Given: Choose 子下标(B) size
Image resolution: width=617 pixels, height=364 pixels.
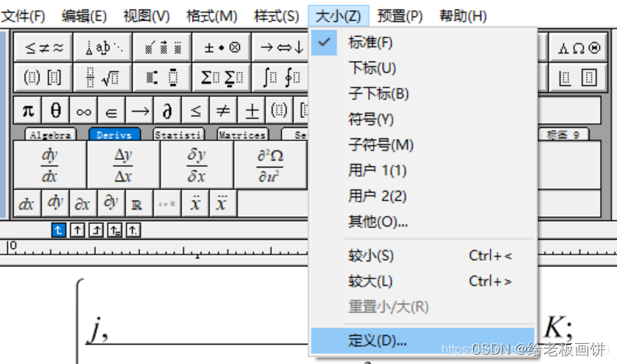Looking at the screenshot, I should tap(423, 94).
